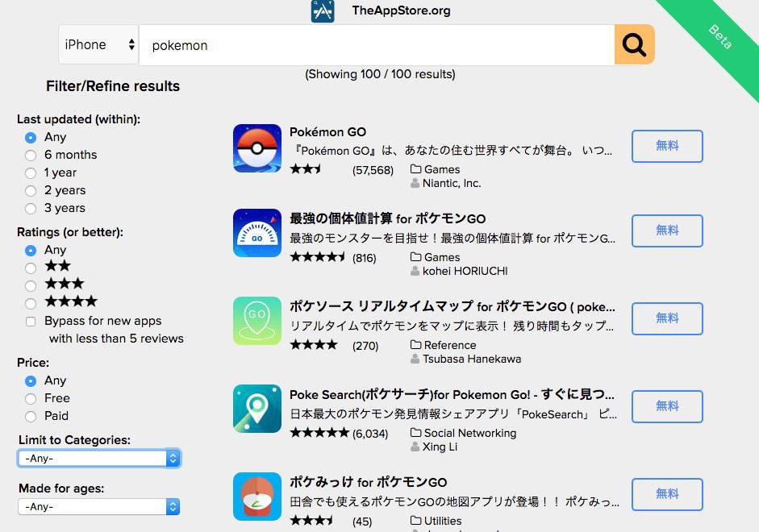Click 無料 button for 最強の個体値計算

(667, 231)
